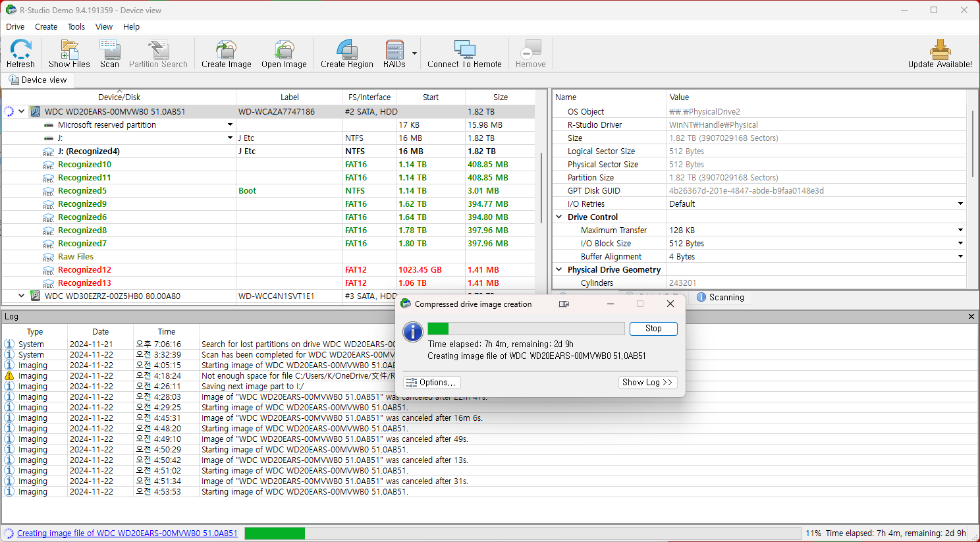Select the Recognized7 partition row
The image size is (980, 542).
pyautogui.click(x=268, y=244)
